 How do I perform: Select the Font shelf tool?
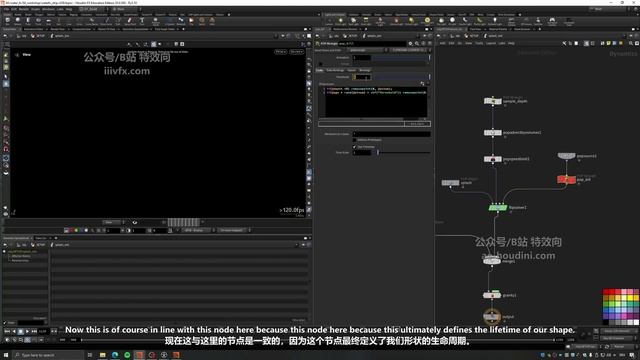click(x=142, y=21)
